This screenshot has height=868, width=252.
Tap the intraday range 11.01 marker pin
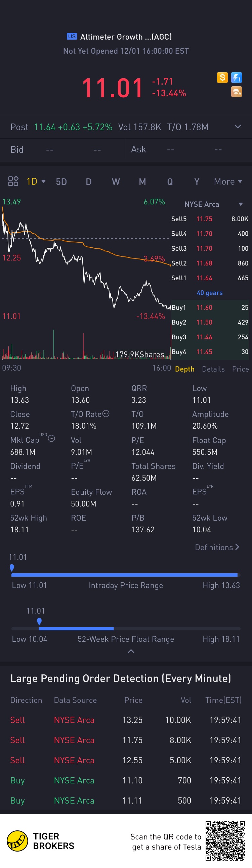[12, 568]
